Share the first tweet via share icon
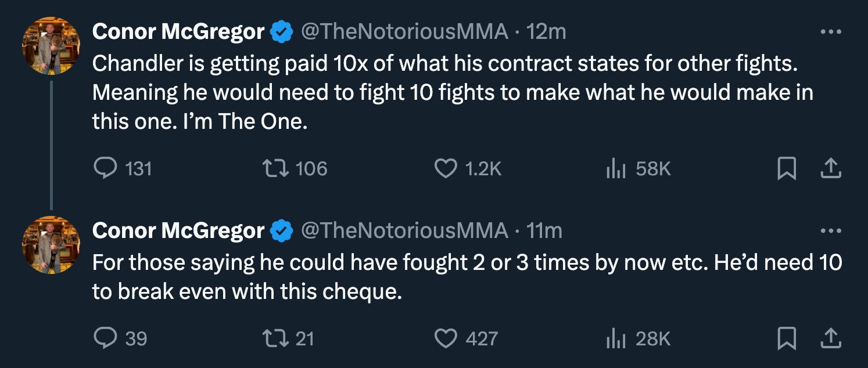 (x=830, y=169)
